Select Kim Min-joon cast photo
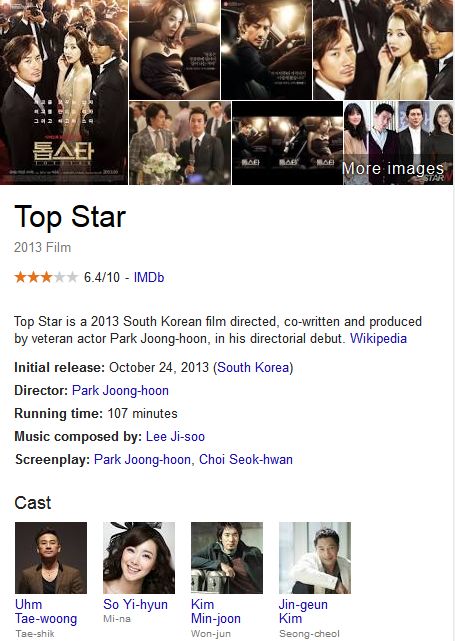This screenshot has width=455, height=641. pos(227,558)
